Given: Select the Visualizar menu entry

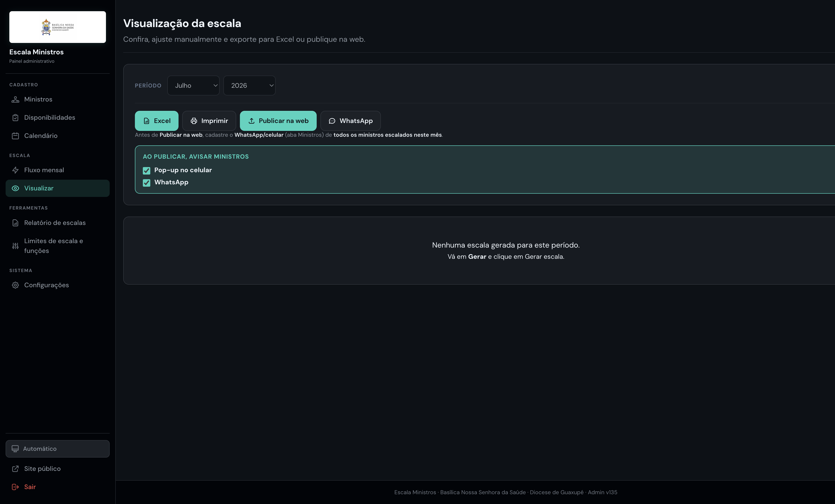Looking at the screenshot, I should 58,189.
